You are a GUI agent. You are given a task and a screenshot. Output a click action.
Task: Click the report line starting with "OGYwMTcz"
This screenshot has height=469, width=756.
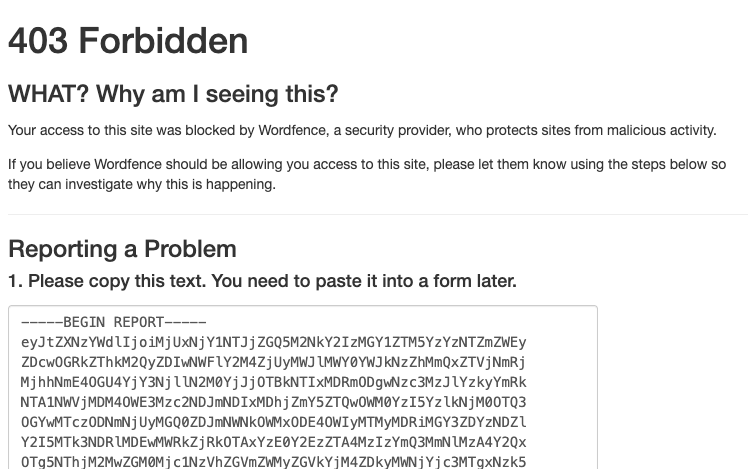click(272, 422)
